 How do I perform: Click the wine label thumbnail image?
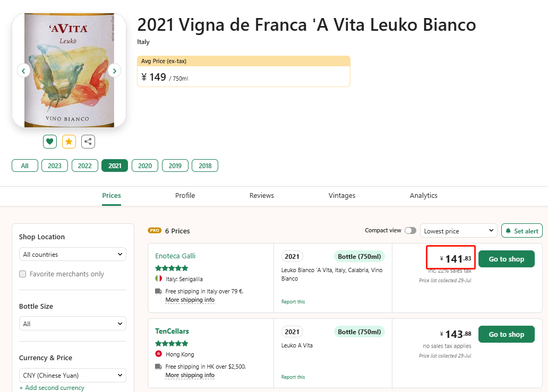pyautogui.click(x=69, y=70)
